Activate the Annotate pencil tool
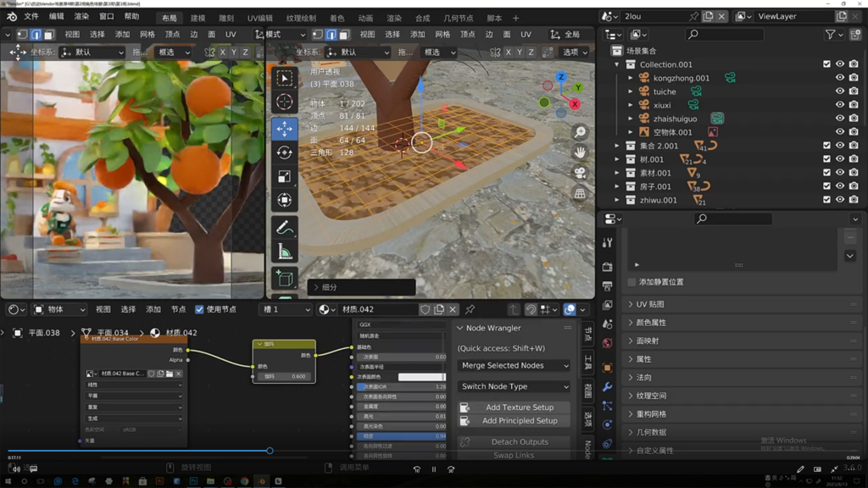868x488 pixels. [x=284, y=228]
